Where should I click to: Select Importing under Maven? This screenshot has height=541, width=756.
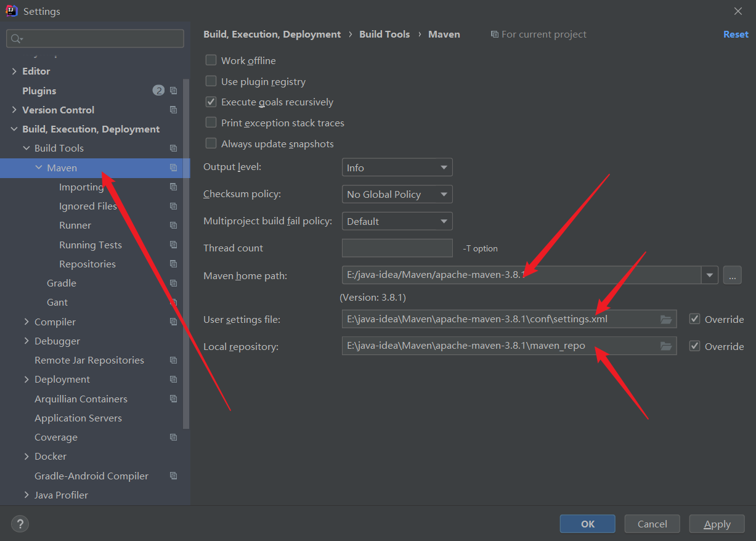click(81, 187)
